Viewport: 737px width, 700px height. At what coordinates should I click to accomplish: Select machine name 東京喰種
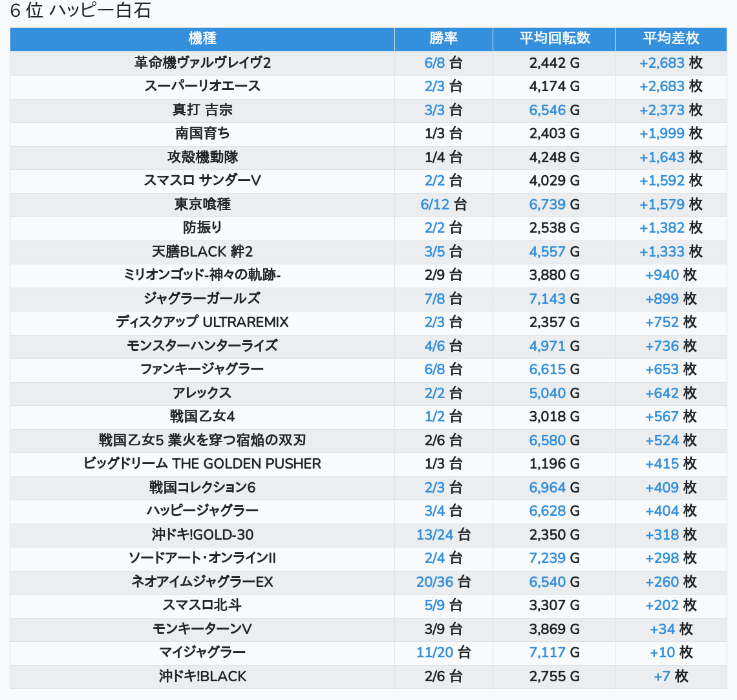(x=202, y=204)
